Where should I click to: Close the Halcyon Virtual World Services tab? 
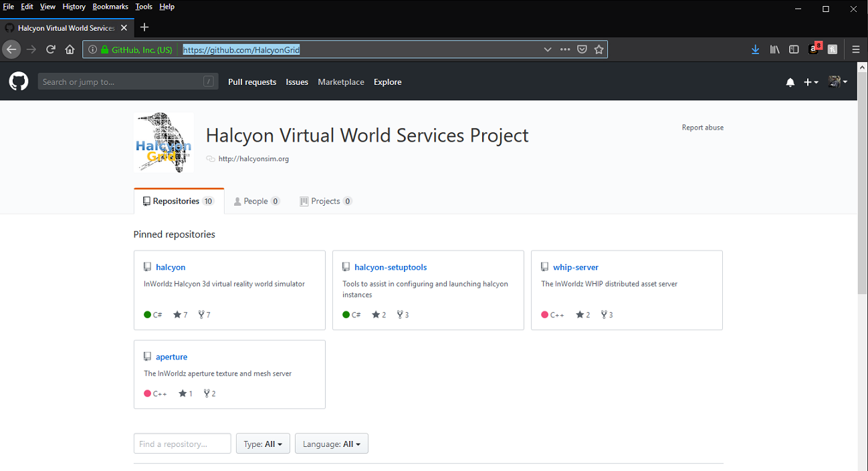[124, 28]
